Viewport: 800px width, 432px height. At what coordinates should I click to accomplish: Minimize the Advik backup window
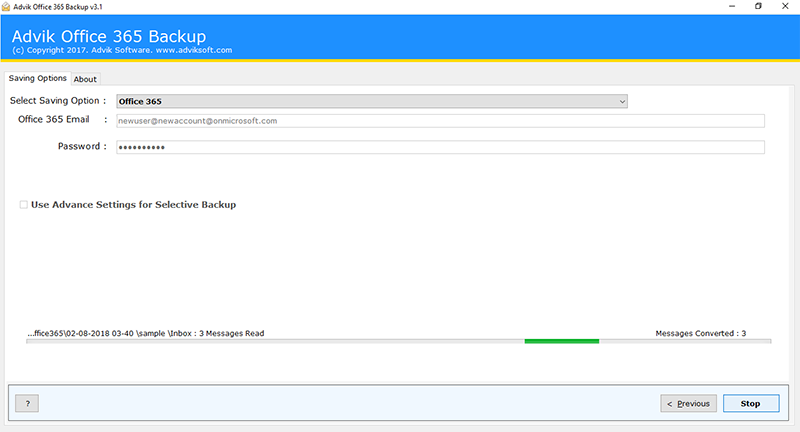(x=732, y=6)
